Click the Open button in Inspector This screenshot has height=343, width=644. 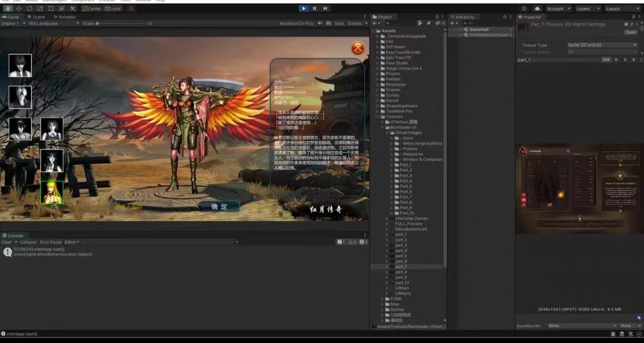630,32
